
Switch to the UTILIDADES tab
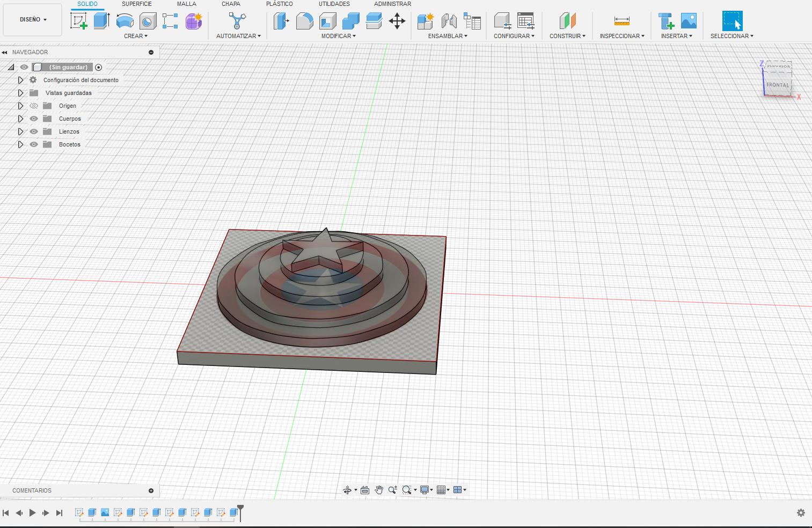[x=334, y=4]
